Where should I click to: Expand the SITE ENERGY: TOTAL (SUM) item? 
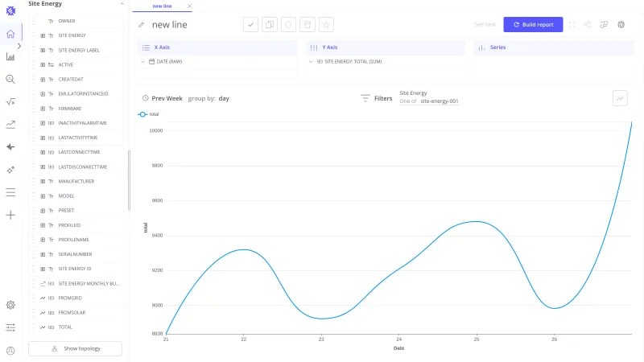tap(311, 62)
